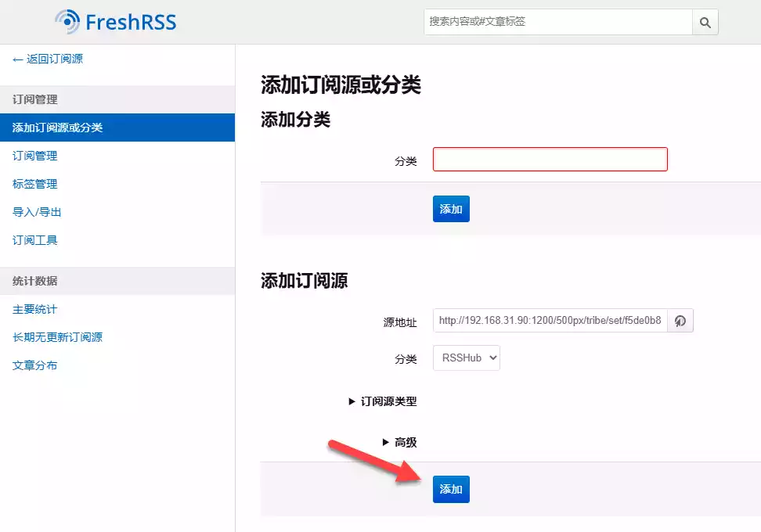Select 标签管理 in the sidebar menu
This screenshot has height=532, width=761.
[34, 184]
